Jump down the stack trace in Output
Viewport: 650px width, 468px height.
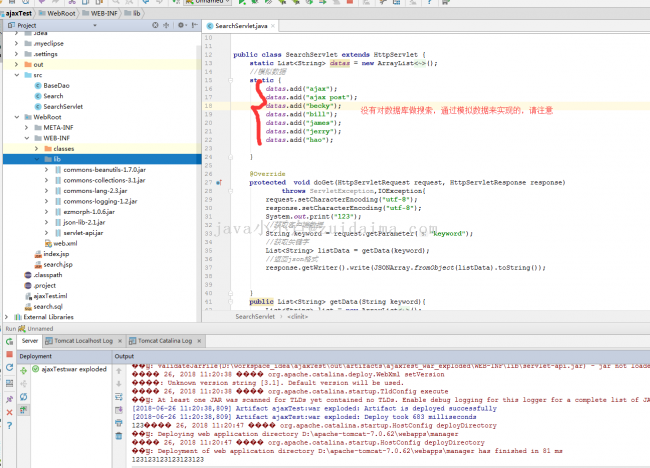tap(119, 383)
